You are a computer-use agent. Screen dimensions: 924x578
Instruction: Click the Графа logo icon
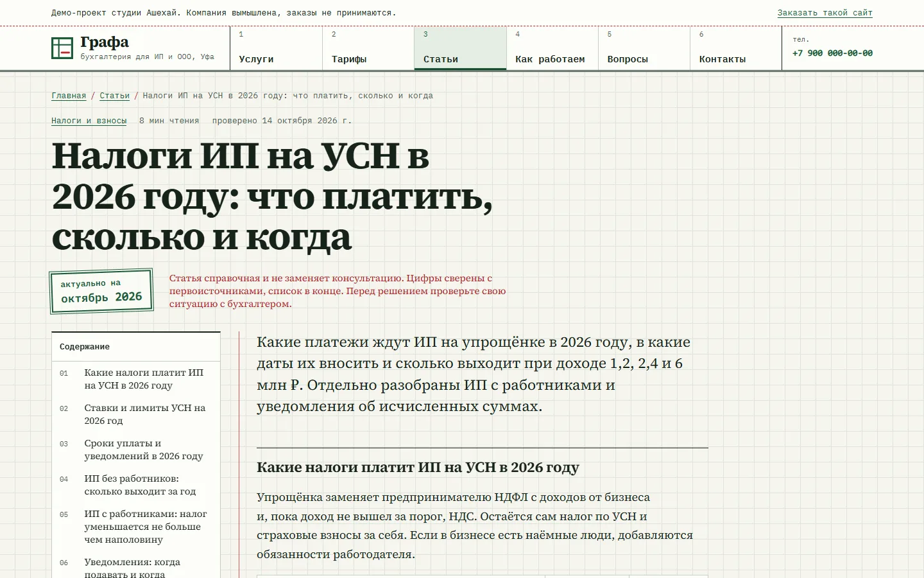pyautogui.click(x=62, y=48)
